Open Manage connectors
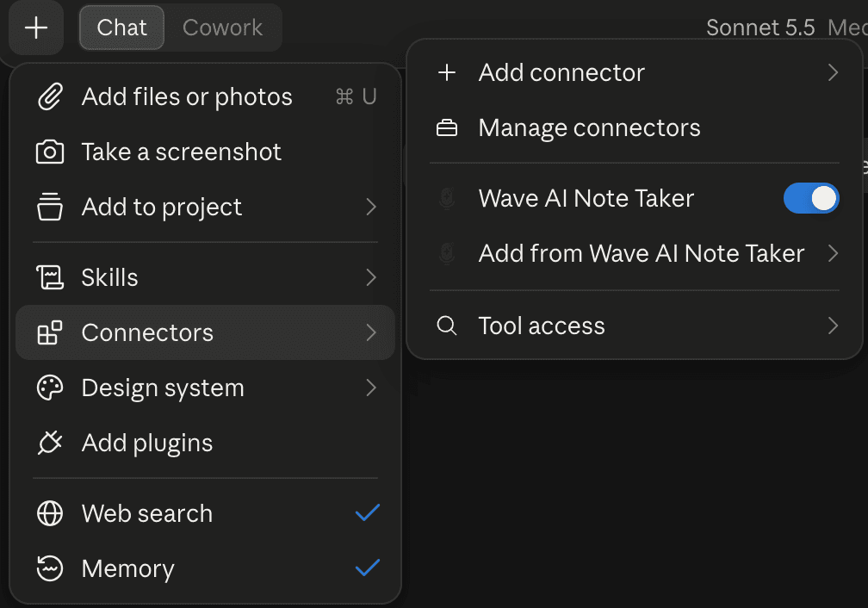This screenshot has width=868, height=608. pyautogui.click(x=635, y=128)
